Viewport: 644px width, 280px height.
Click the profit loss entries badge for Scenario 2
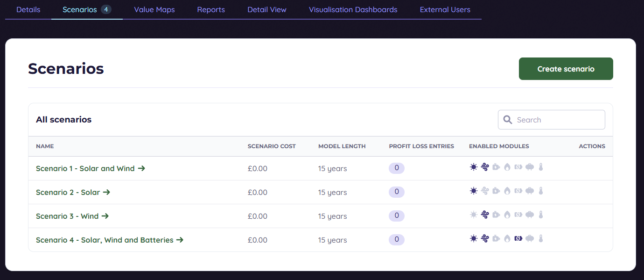click(x=397, y=192)
